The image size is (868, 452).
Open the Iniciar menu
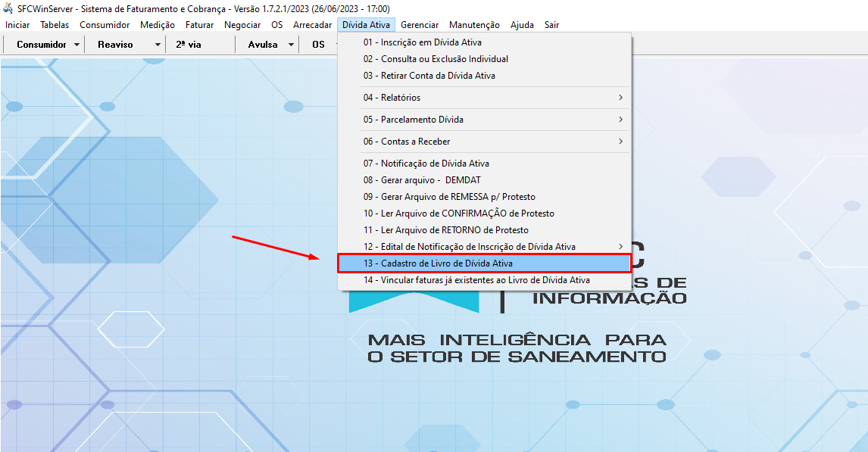click(17, 24)
